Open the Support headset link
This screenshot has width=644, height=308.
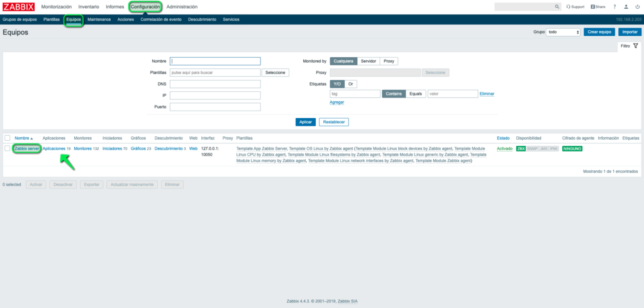pos(575,7)
